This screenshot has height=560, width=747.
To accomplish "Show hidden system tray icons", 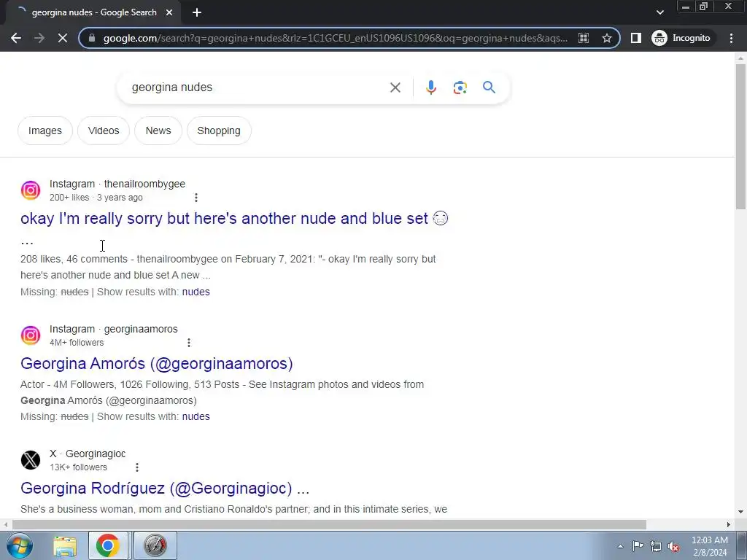I will pyautogui.click(x=620, y=546).
